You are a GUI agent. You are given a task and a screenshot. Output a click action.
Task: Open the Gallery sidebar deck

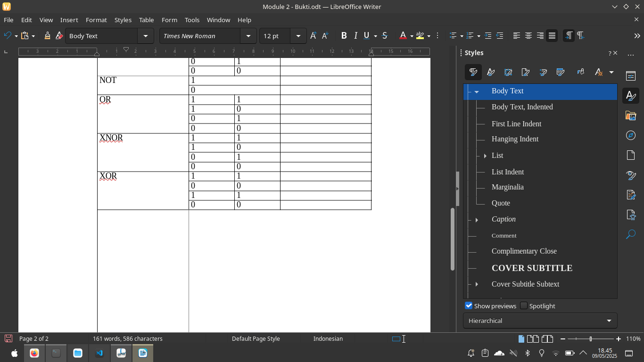(x=631, y=115)
